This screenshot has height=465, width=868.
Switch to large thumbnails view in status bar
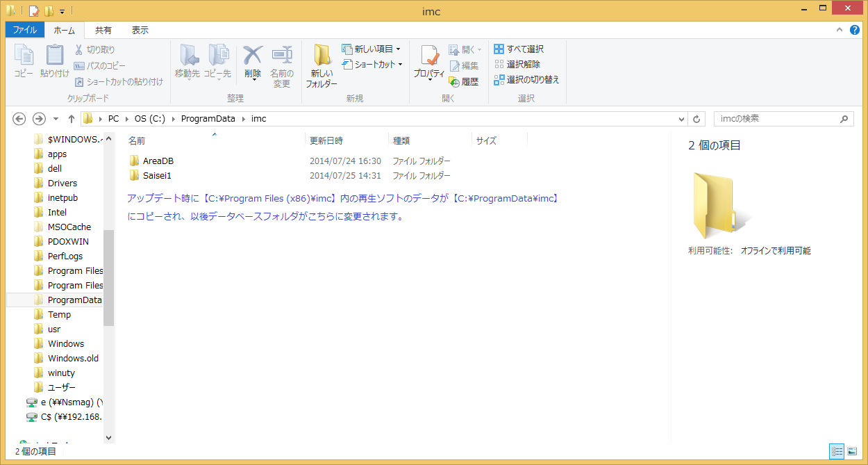tap(852, 451)
